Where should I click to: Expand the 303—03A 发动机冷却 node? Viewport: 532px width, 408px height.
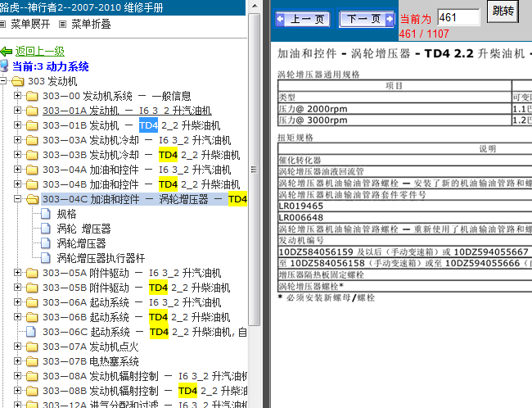click(17, 139)
